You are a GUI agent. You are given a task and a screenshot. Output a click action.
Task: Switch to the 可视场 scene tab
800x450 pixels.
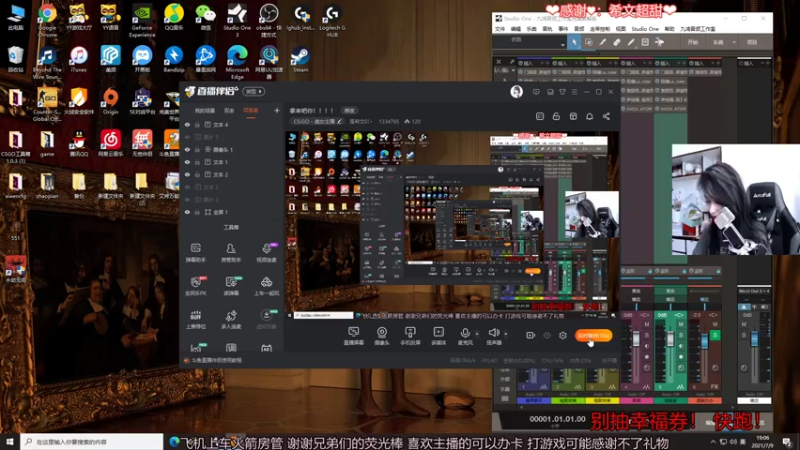(251, 111)
